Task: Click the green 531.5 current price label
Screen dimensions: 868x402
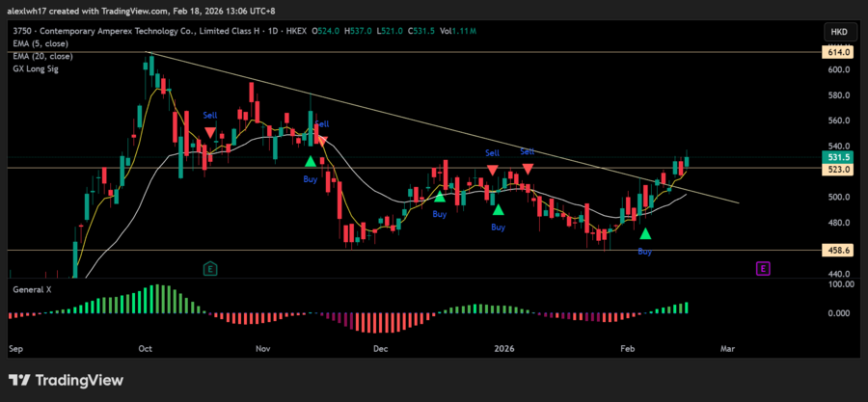Action: point(835,156)
